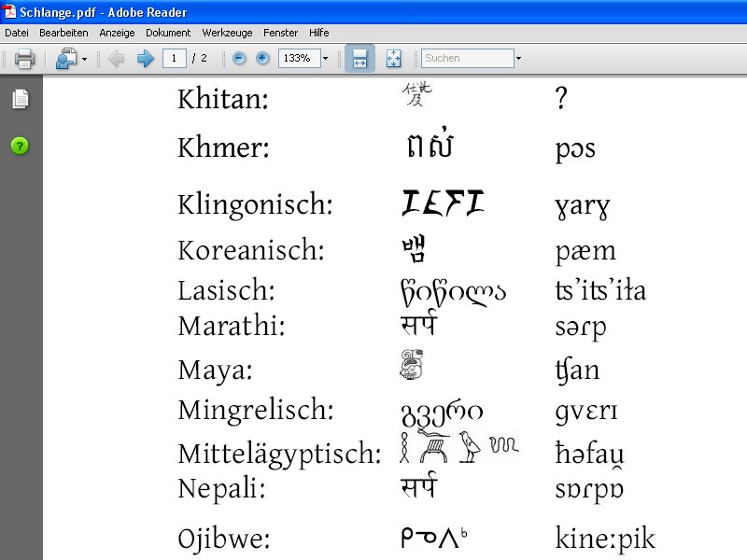Open the collaboration/meeting icon
The image size is (747, 560).
coord(66,59)
